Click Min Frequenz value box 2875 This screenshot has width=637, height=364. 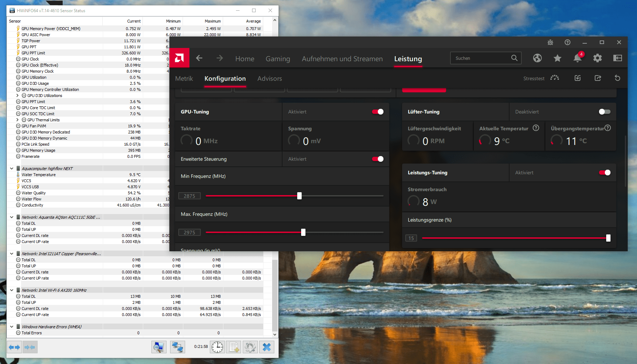pyautogui.click(x=189, y=196)
